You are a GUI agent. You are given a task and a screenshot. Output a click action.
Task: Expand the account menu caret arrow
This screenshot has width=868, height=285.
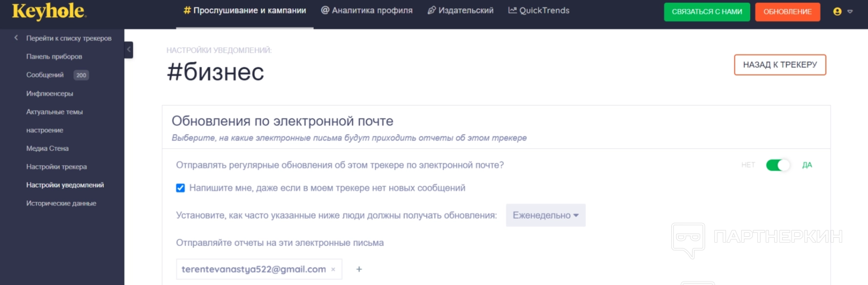point(850,12)
